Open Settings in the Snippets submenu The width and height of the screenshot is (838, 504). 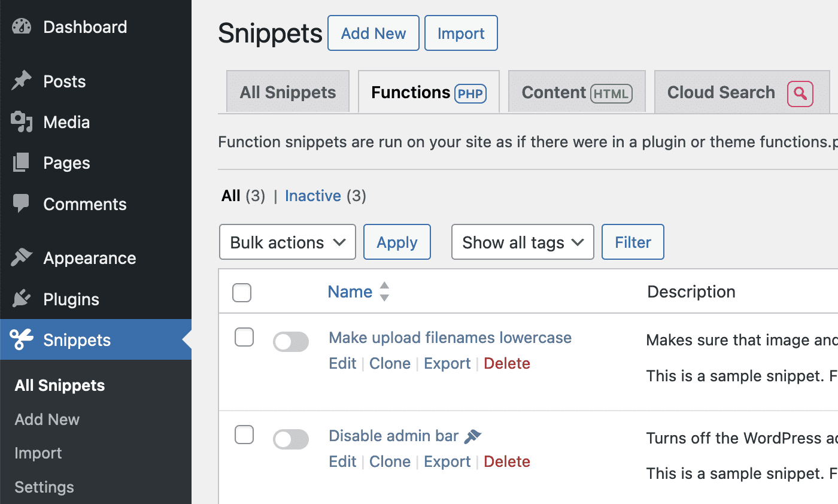tap(44, 487)
